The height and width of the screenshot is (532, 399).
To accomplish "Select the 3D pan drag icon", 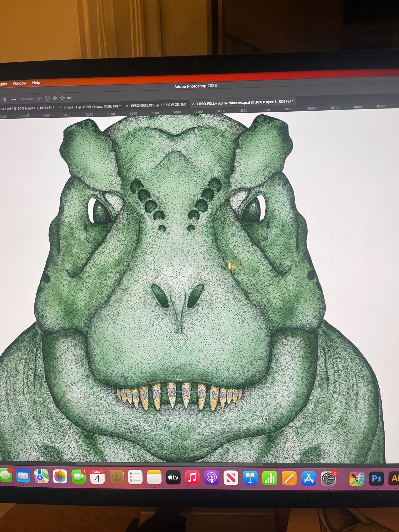I will tap(55, 98).
